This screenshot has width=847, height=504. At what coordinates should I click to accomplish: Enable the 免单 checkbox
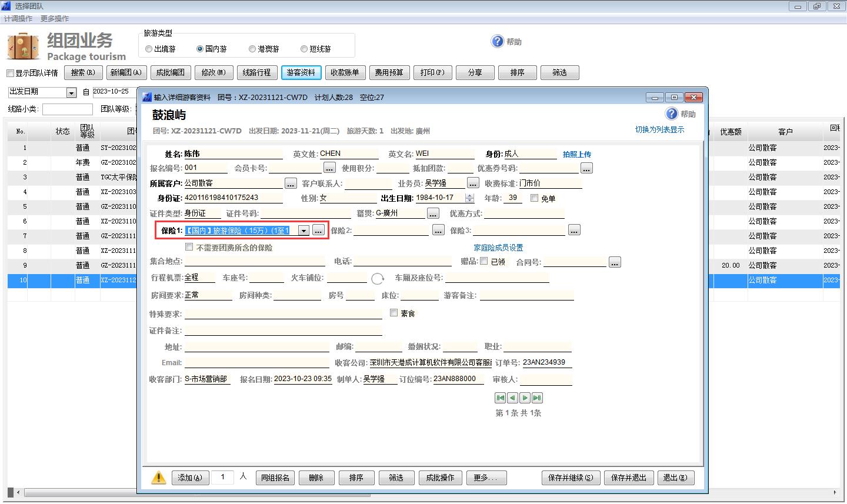535,198
